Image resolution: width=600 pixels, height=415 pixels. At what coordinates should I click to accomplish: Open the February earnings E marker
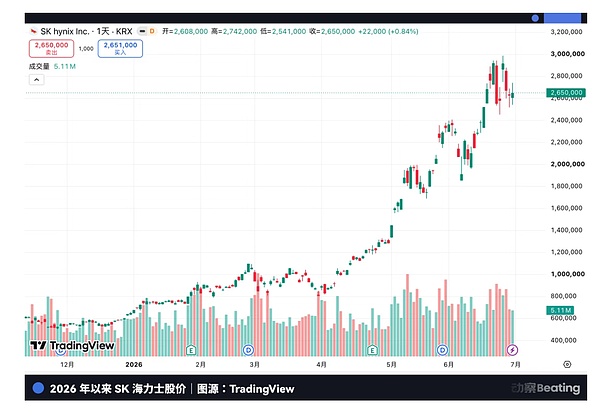click(191, 350)
